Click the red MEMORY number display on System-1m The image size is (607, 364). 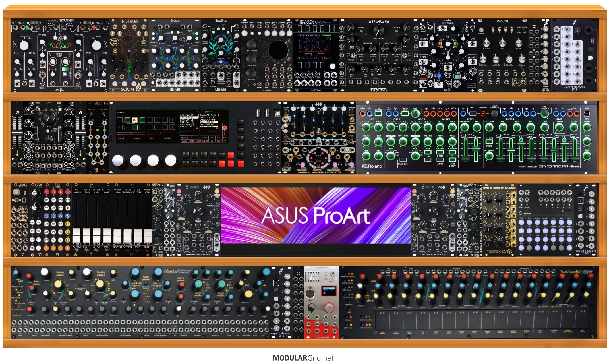click(x=483, y=114)
